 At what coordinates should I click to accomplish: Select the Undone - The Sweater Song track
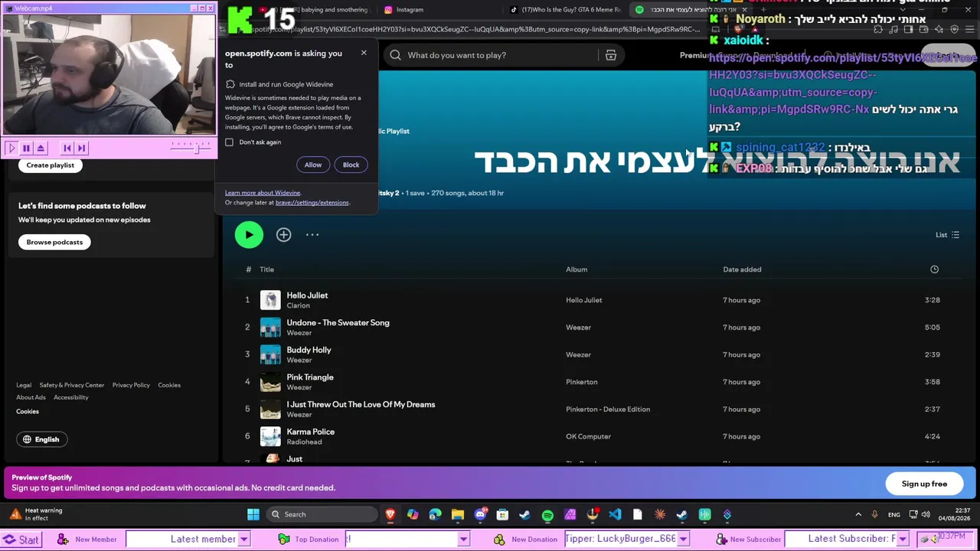pos(338,323)
